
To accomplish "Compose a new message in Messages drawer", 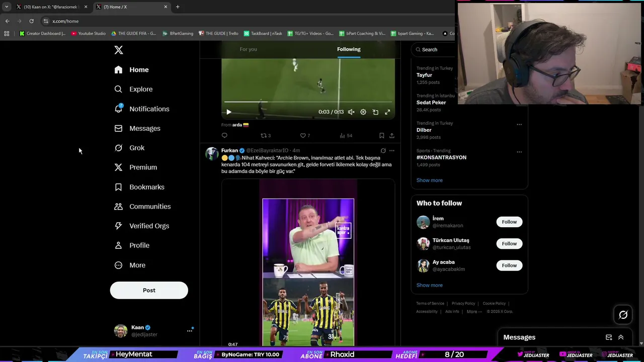I will (609, 337).
